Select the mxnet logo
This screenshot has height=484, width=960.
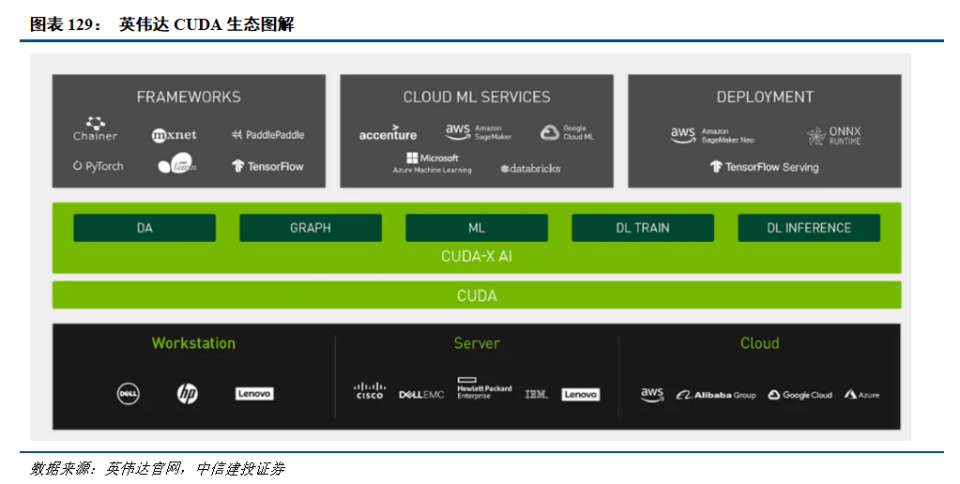point(174,135)
